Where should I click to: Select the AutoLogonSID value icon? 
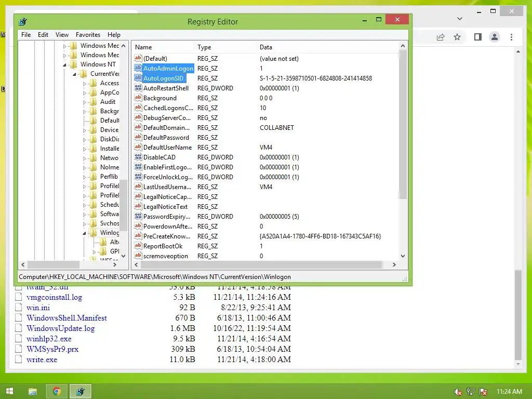point(138,78)
